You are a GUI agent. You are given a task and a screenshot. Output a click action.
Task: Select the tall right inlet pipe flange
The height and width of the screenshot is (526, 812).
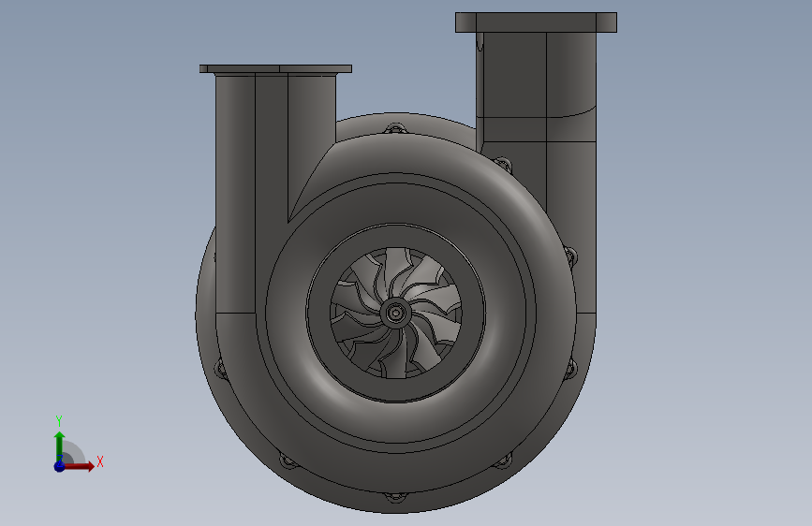(x=536, y=22)
